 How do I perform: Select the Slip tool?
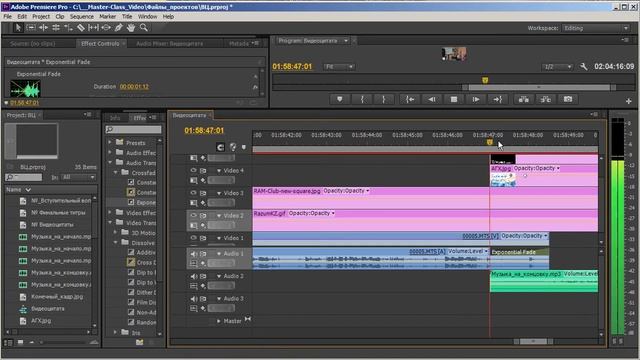93,28
